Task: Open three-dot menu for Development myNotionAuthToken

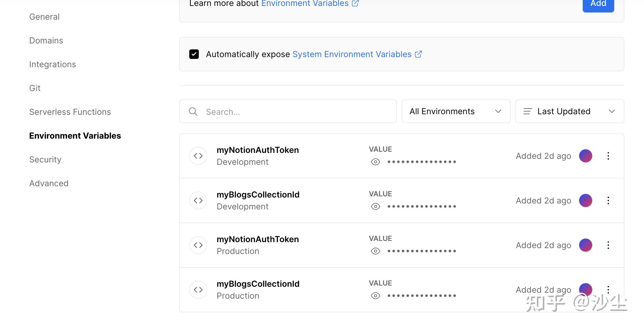Action: (608, 156)
